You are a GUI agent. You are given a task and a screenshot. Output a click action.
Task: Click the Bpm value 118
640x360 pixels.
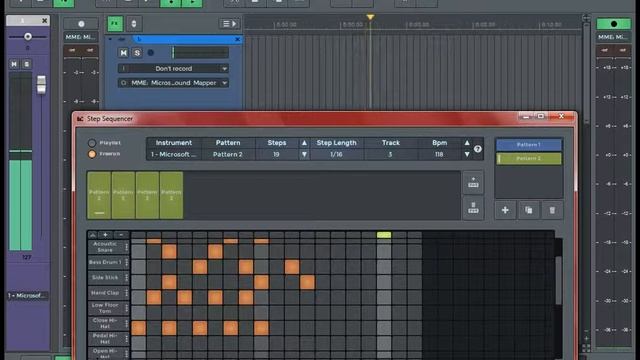[x=439, y=154]
